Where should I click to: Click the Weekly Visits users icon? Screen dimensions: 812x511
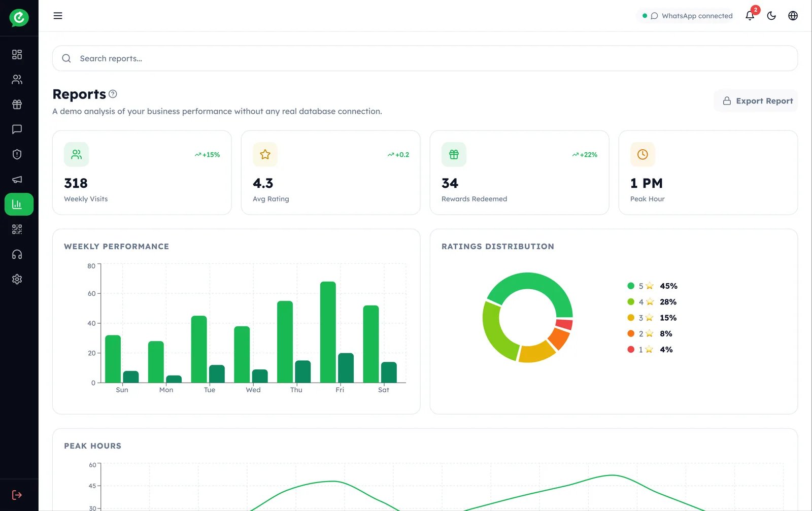(x=77, y=154)
